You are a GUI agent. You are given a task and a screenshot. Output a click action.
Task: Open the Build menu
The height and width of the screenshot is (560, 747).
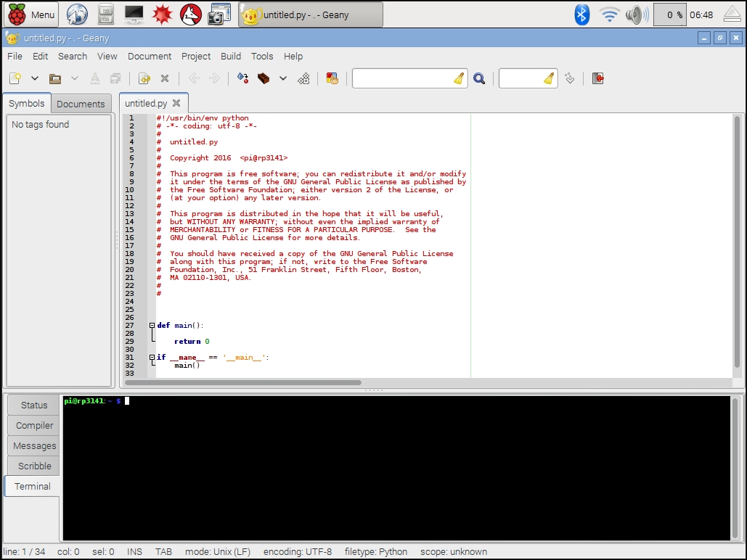231,56
